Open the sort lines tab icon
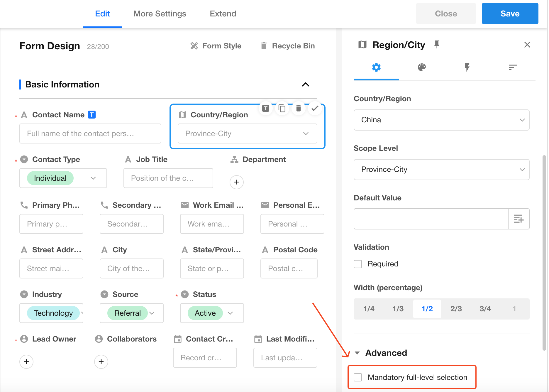 coord(512,67)
